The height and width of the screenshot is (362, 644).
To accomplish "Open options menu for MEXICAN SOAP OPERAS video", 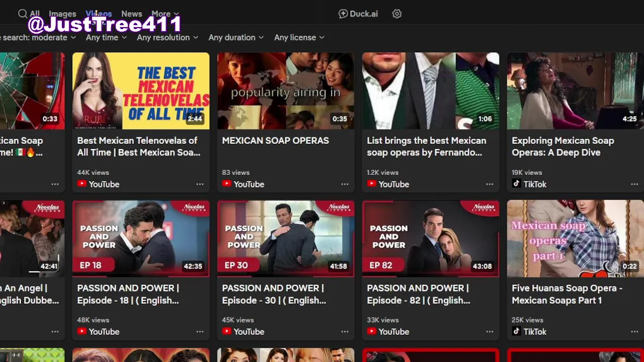I will tap(345, 184).
